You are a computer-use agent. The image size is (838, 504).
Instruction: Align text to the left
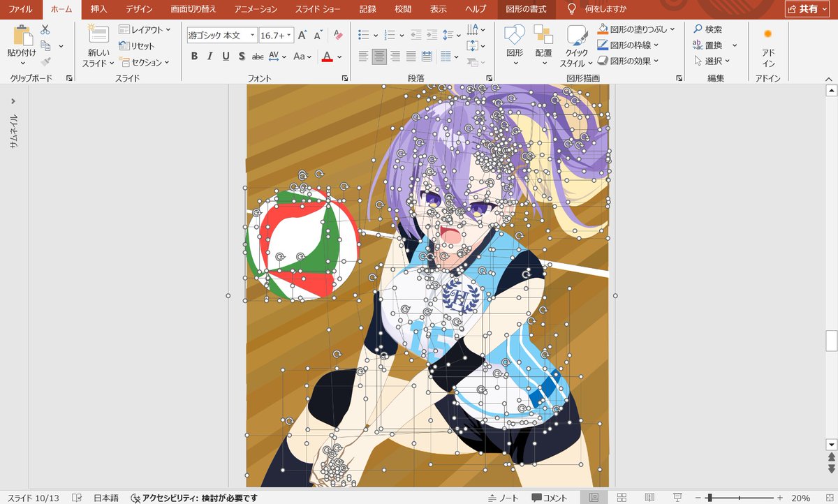click(363, 57)
